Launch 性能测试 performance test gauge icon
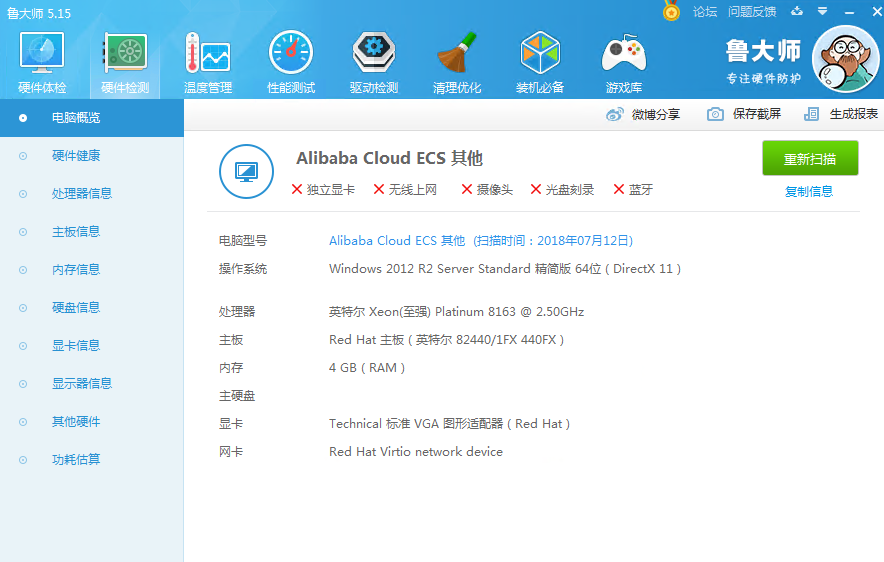This screenshot has height=562, width=884. pyautogui.click(x=291, y=54)
